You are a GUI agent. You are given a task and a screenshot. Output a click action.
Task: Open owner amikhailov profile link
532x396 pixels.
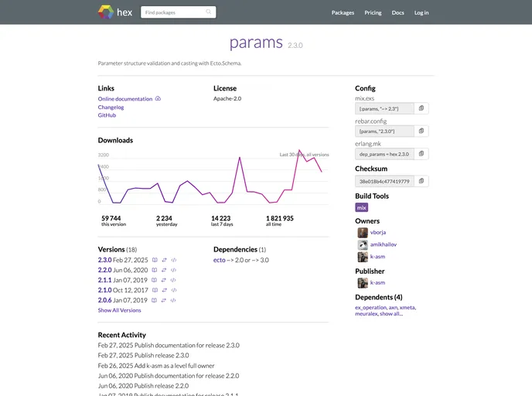tap(384, 244)
